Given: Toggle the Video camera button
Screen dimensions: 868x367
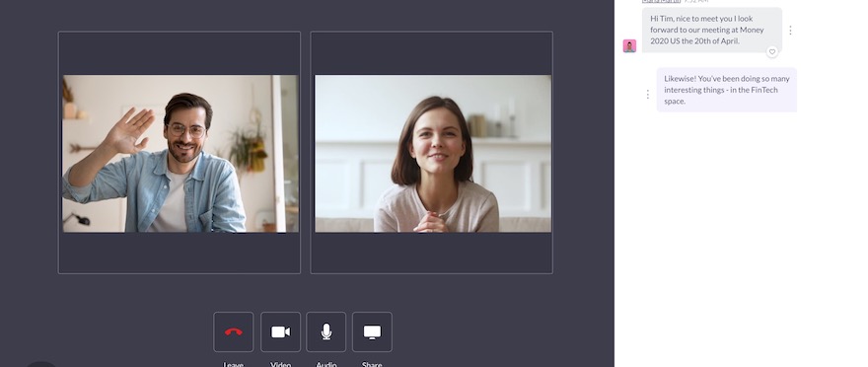Looking at the screenshot, I should (x=281, y=332).
